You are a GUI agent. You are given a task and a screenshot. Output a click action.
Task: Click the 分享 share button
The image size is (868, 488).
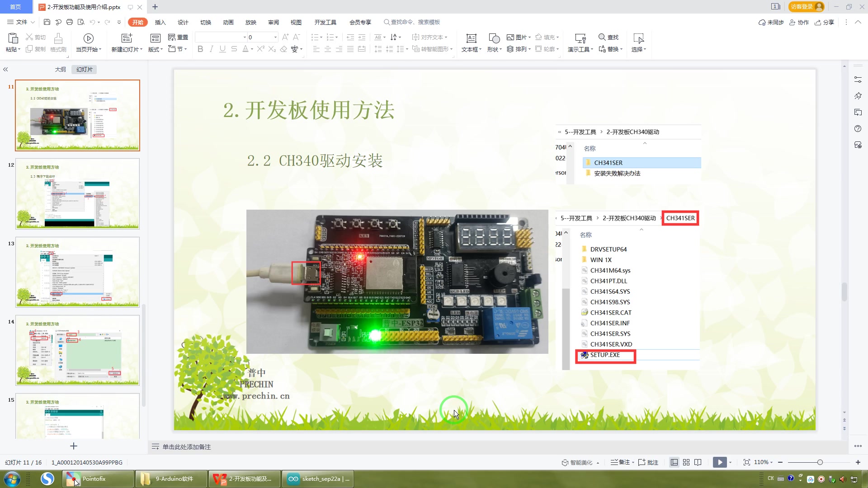(x=825, y=22)
